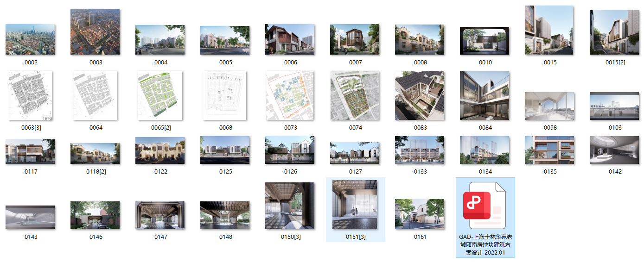The height and width of the screenshot is (262, 644).
Task: Click file name label 0126
Action: coord(291,172)
